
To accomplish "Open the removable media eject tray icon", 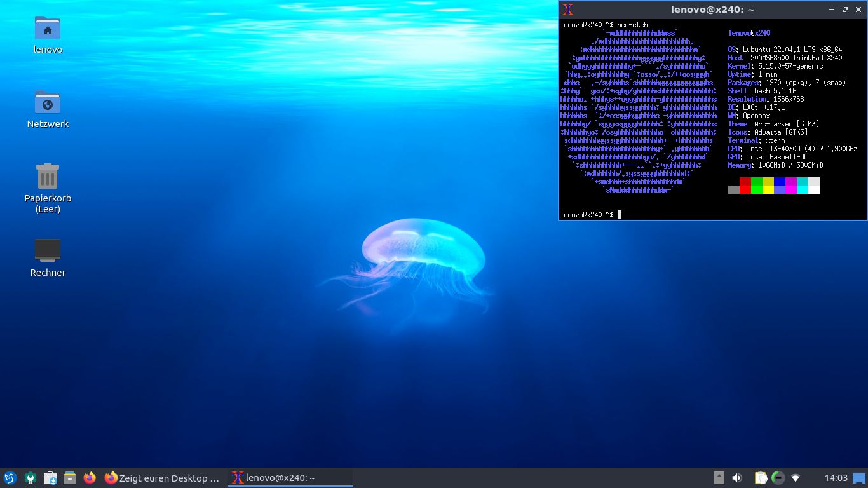I will pyautogui.click(x=719, y=478).
